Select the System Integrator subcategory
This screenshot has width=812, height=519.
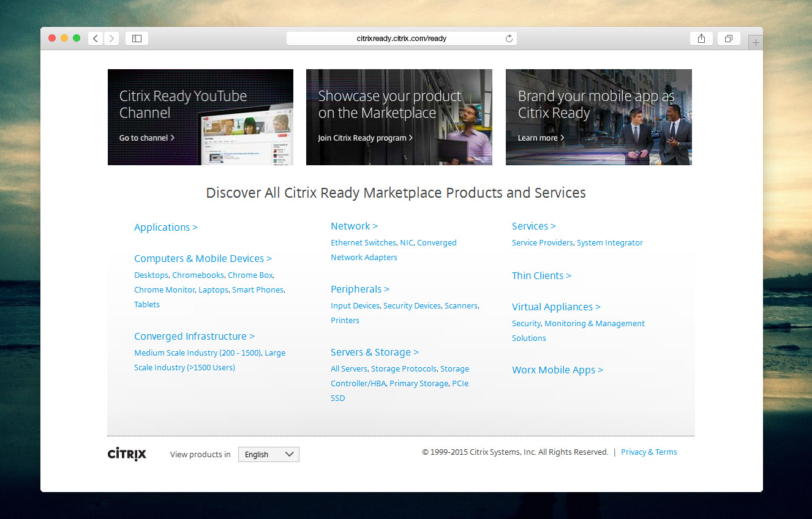(610, 242)
